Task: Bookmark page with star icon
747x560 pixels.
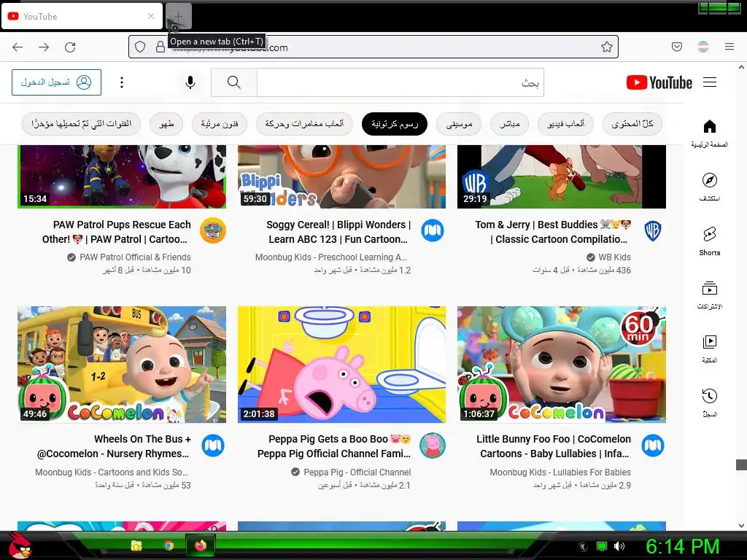Action: pyautogui.click(x=606, y=47)
